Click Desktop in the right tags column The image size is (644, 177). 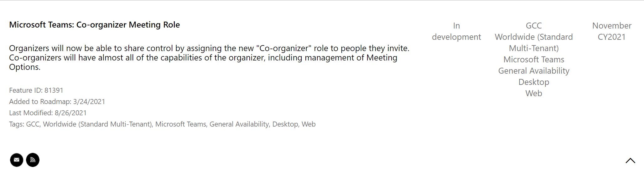[534, 82]
